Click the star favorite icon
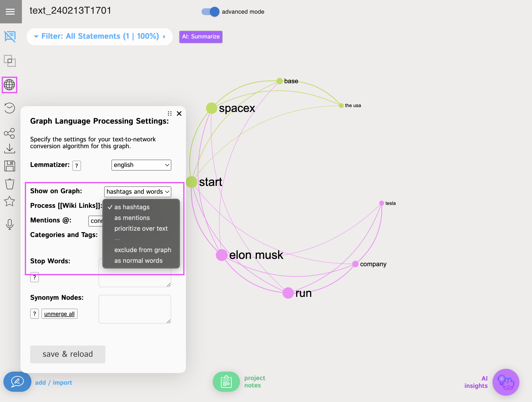The width and height of the screenshot is (532, 402). pos(9,201)
